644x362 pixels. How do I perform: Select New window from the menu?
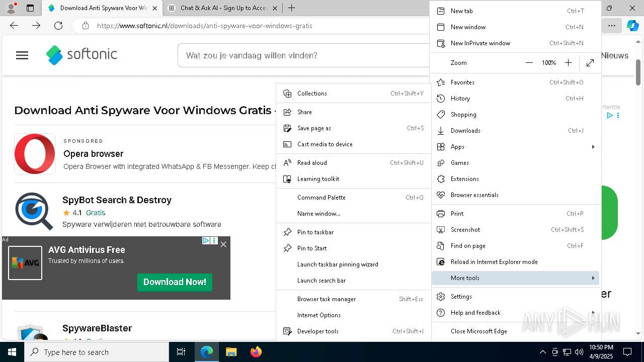tap(515, 27)
